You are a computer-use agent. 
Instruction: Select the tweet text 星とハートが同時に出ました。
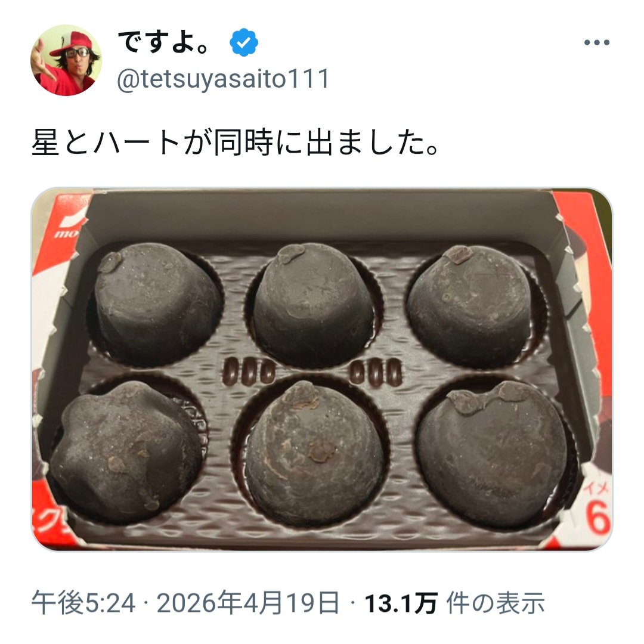click(x=236, y=143)
